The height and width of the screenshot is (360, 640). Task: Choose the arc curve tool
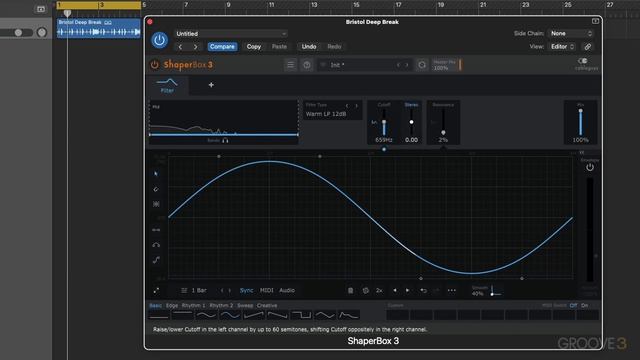pos(156,245)
